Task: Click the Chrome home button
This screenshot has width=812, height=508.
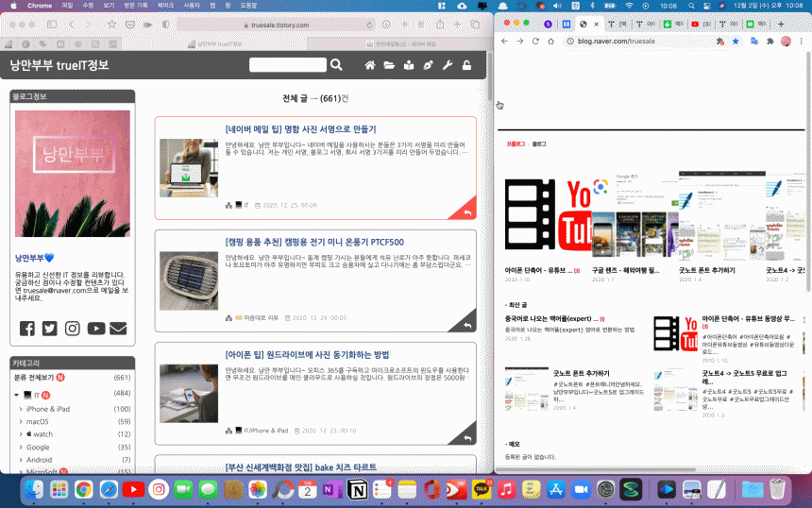Action: click(551, 41)
